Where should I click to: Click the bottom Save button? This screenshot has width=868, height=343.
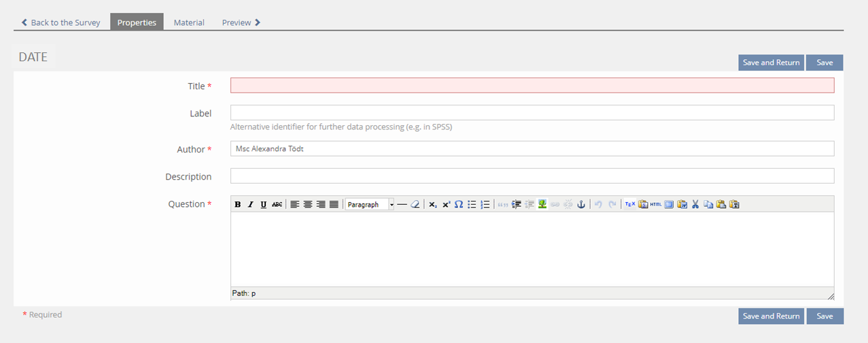[x=824, y=316]
